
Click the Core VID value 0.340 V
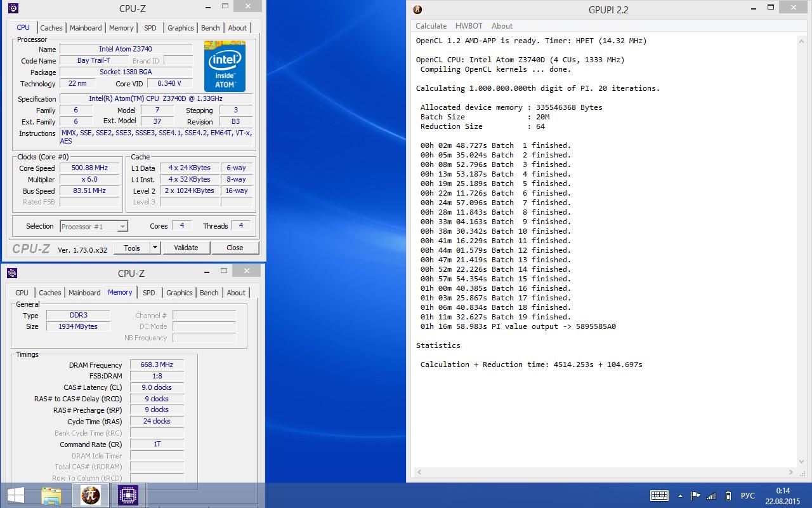tap(169, 83)
